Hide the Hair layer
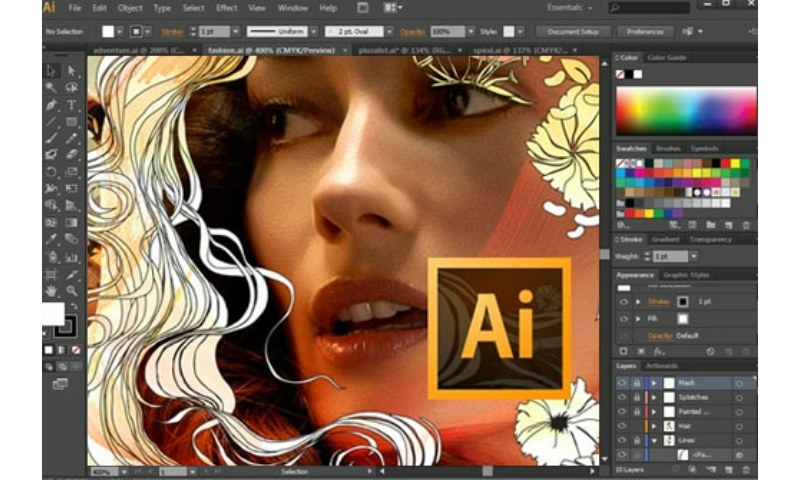Image resolution: width=800 pixels, height=480 pixels. [622, 426]
